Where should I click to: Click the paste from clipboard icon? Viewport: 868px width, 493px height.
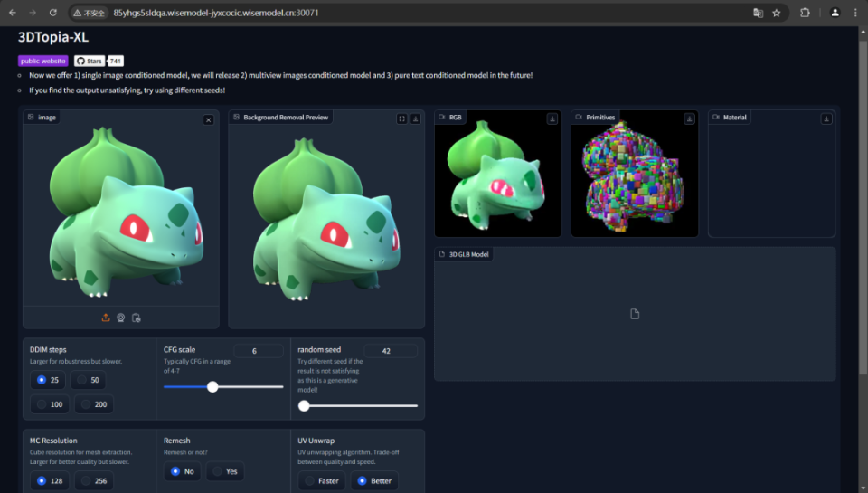(x=136, y=318)
